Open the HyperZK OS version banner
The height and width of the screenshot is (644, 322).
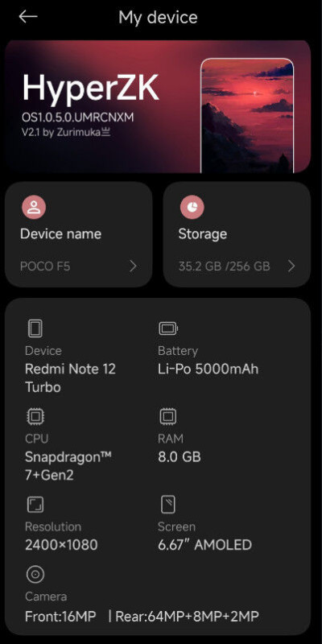[158, 107]
